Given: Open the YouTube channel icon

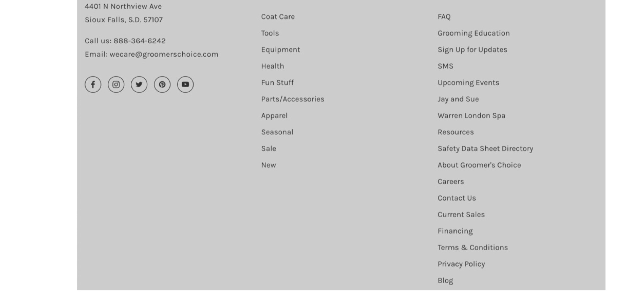Looking at the screenshot, I should pos(185,85).
